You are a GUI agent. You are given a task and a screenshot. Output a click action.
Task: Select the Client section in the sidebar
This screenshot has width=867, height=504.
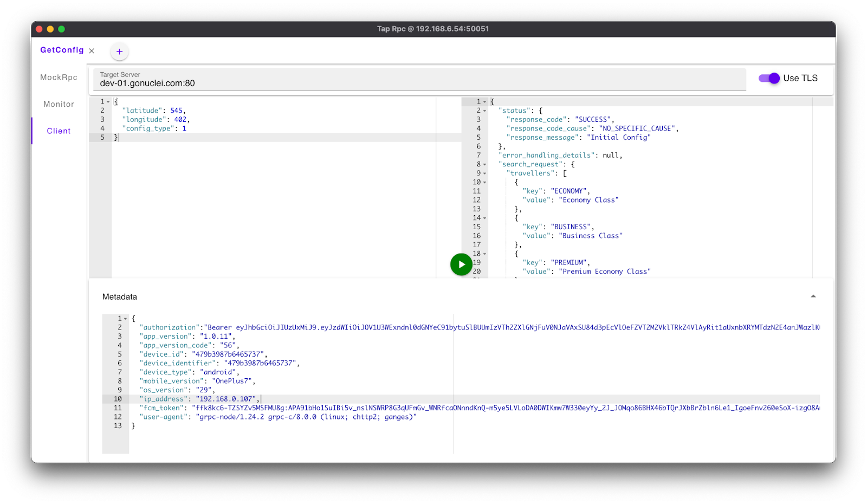click(59, 131)
